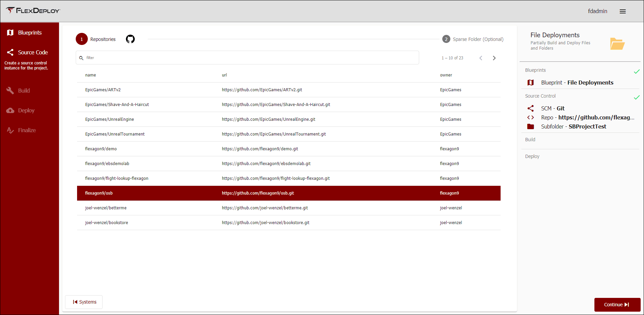Select the joel-wenzel/betterme repository

click(289, 208)
